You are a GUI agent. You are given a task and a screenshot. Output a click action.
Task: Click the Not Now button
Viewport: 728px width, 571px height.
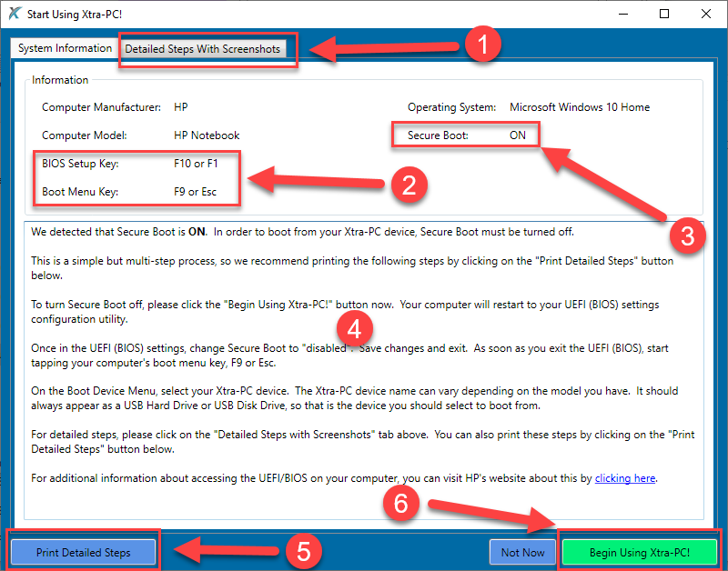[522, 552]
